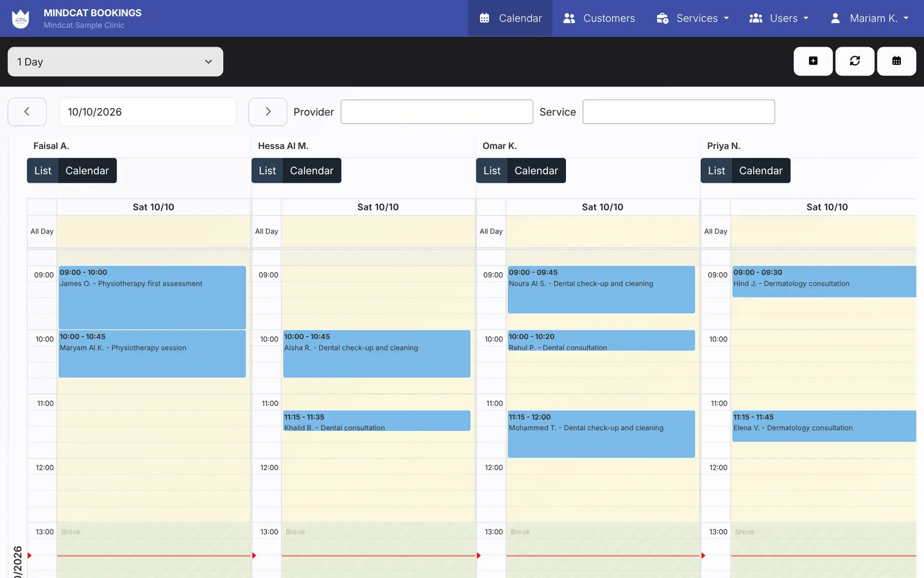Click the Service filter field
The width and height of the screenshot is (924, 578).
pyautogui.click(x=679, y=112)
